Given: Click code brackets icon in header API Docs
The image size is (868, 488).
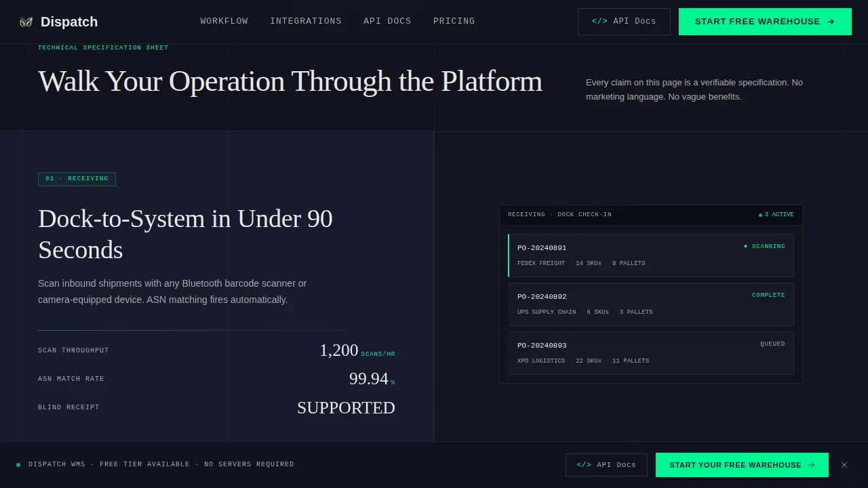Looking at the screenshot, I should (x=599, y=21).
